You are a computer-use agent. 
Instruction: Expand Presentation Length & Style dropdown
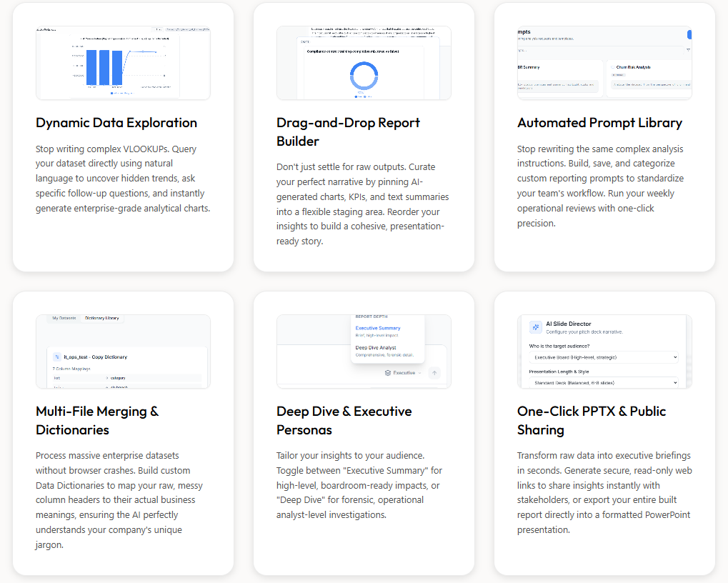tap(604, 383)
